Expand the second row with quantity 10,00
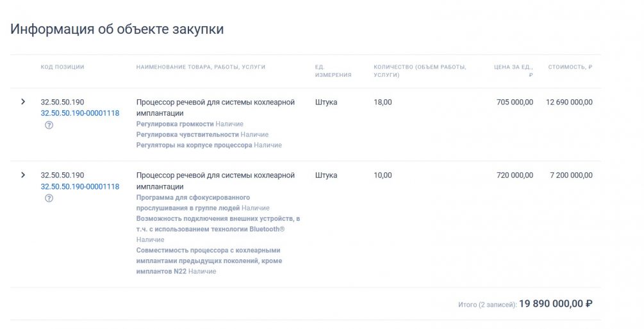 coord(23,175)
